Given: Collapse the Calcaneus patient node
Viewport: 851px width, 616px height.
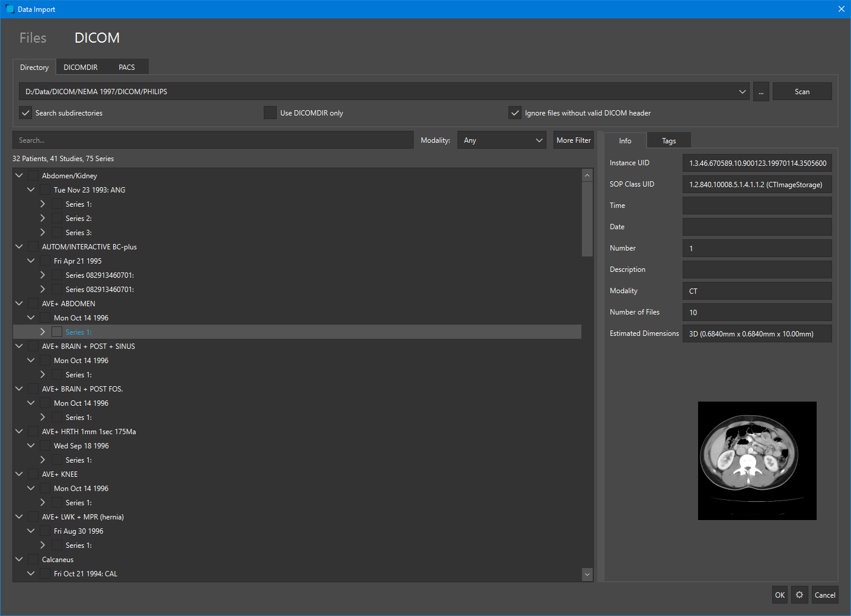Looking at the screenshot, I should tap(19, 559).
